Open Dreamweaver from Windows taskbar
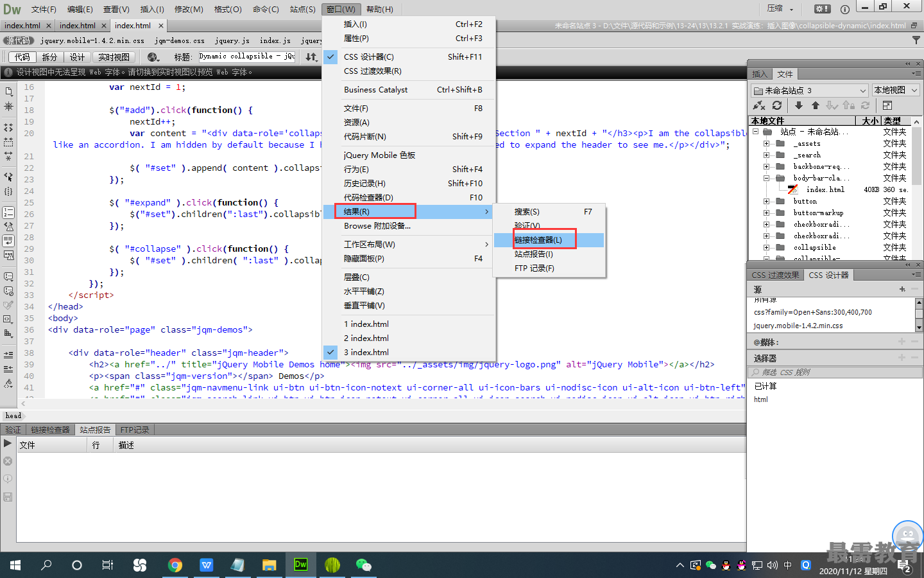The height and width of the screenshot is (578, 924). 300,565
